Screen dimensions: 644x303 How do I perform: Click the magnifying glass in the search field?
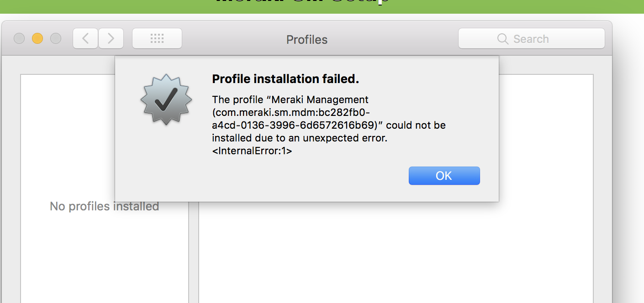tap(502, 39)
